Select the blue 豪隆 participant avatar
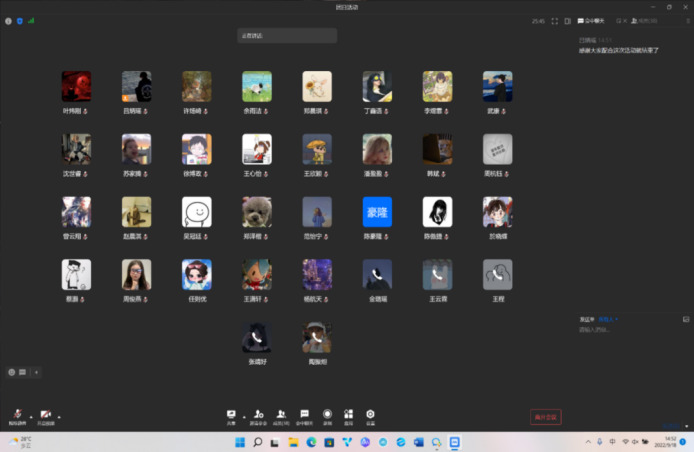Screen dimensions: 694x452 (377, 211)
